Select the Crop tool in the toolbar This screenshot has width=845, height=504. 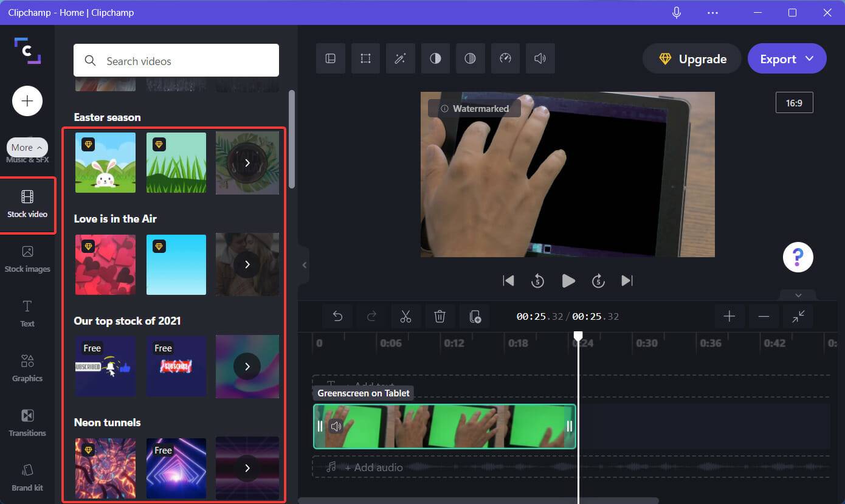pos(365,58)
